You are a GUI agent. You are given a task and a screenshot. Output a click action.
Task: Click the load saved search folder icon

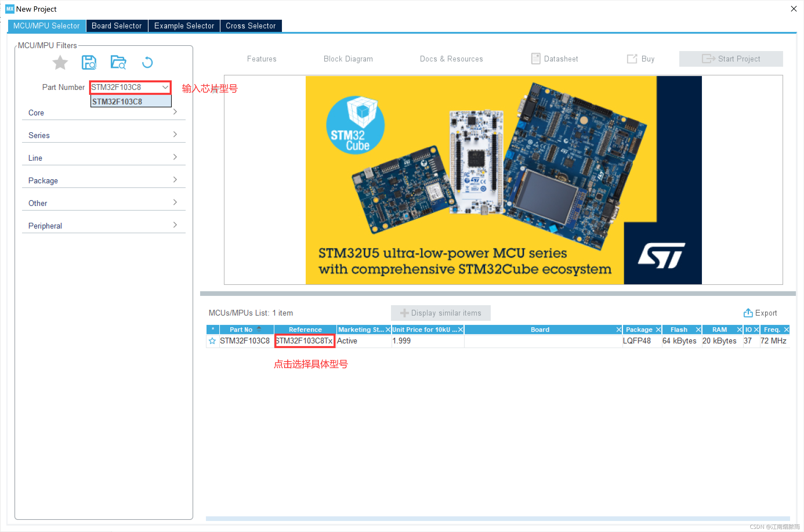click(x=118, y=62)
